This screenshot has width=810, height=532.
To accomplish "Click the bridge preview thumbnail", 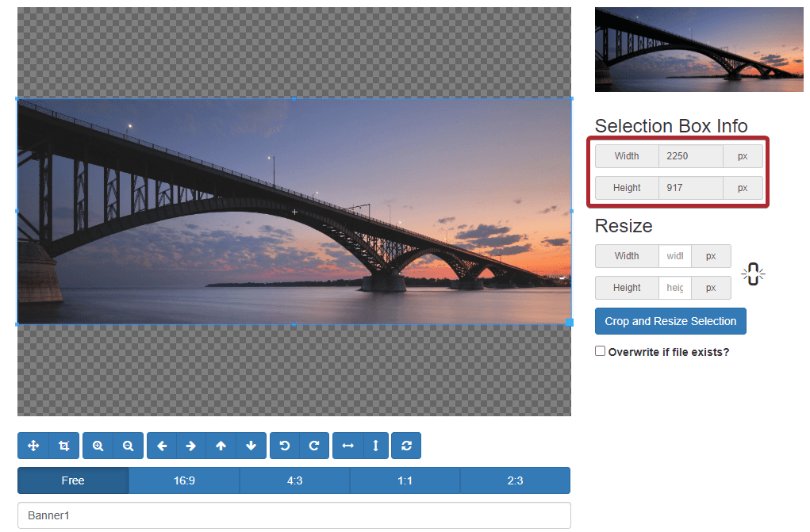I will point(699,50).
